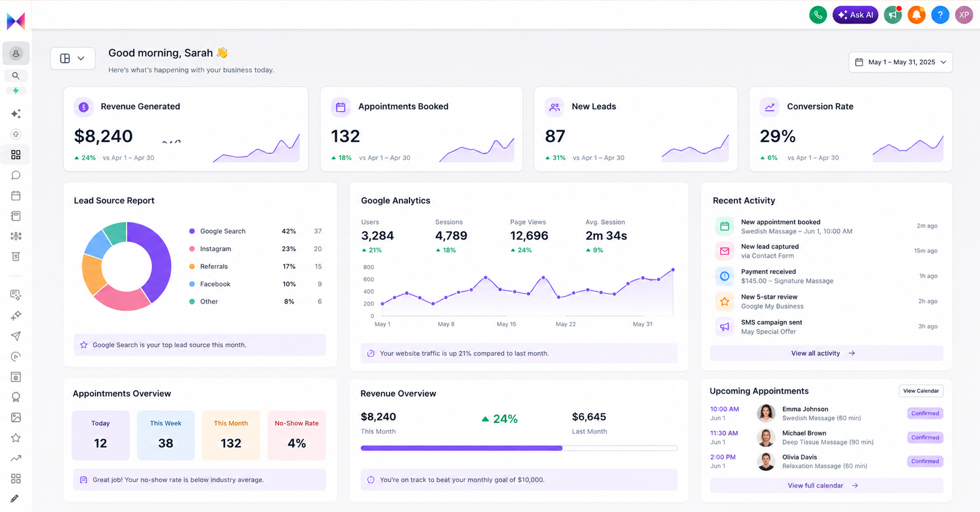This screenshot has width=980, height=512.
Task: Open the sidebar app marketplace grid icon
Action: 16,478
